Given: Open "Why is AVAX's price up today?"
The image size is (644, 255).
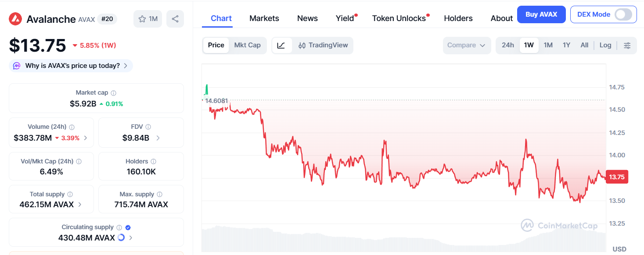Looking at the screenshot, I should [71, 66].
